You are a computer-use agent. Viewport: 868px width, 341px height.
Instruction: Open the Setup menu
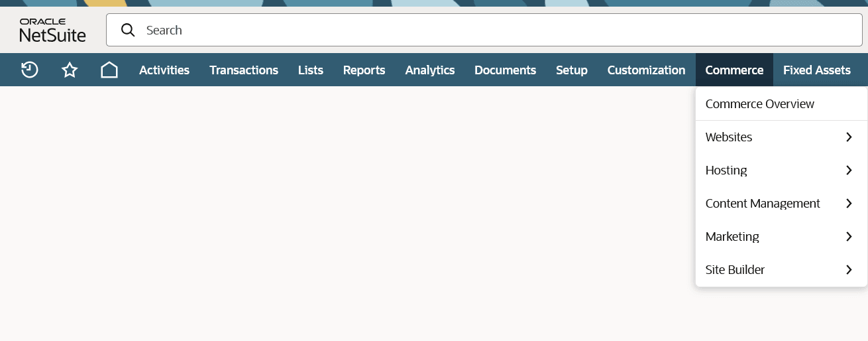(x=572, y=70)
